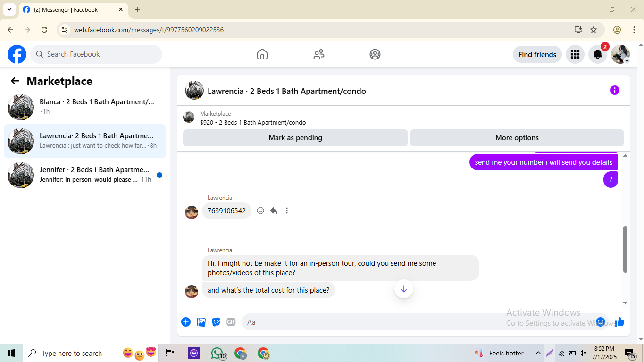This screenshot has width=644, height=362.
Task: Open emoji picker in message box
Action: coord(600,322)
